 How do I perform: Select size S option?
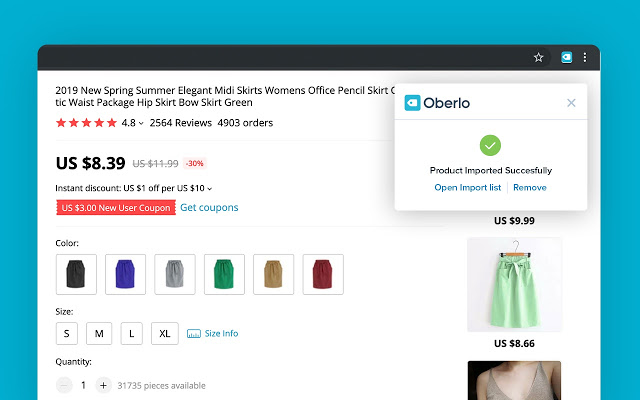tap(67, 333)
